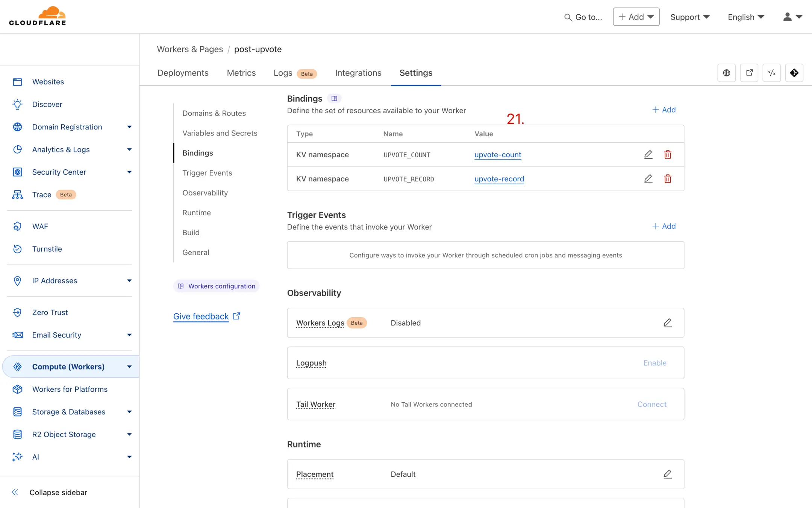Viewport: 812px width, 508px height.
Task: Select Runtime in settings nav
Action: pos(196,213)
